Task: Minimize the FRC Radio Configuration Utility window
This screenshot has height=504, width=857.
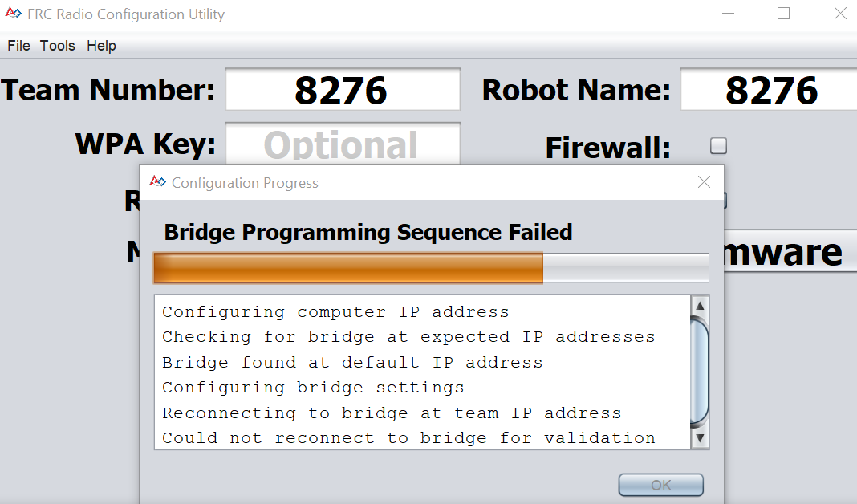Action: click(728, 14)
